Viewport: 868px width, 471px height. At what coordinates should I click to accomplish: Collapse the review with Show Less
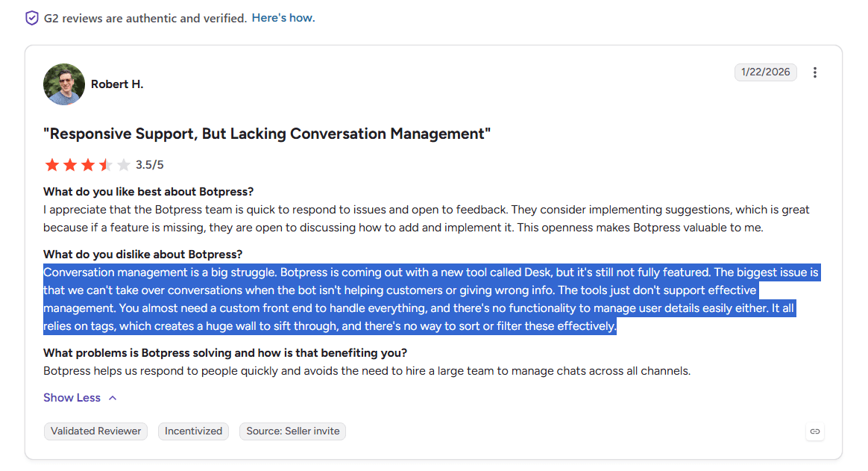(80, 398)
